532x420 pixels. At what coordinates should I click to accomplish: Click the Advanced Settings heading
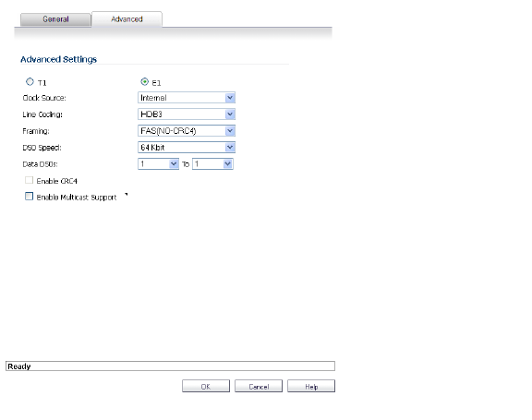coord(59,60)
